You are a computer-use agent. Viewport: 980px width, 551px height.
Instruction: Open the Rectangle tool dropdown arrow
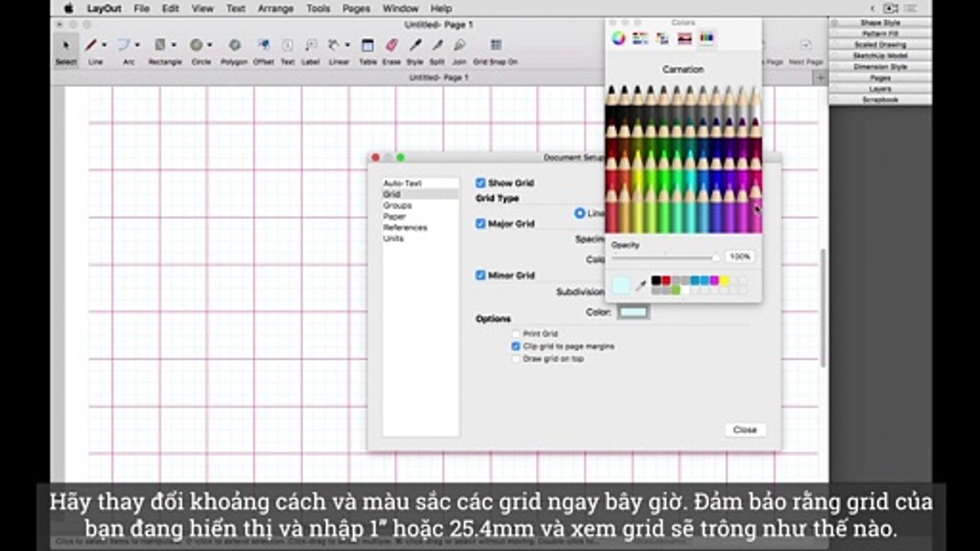174,45
